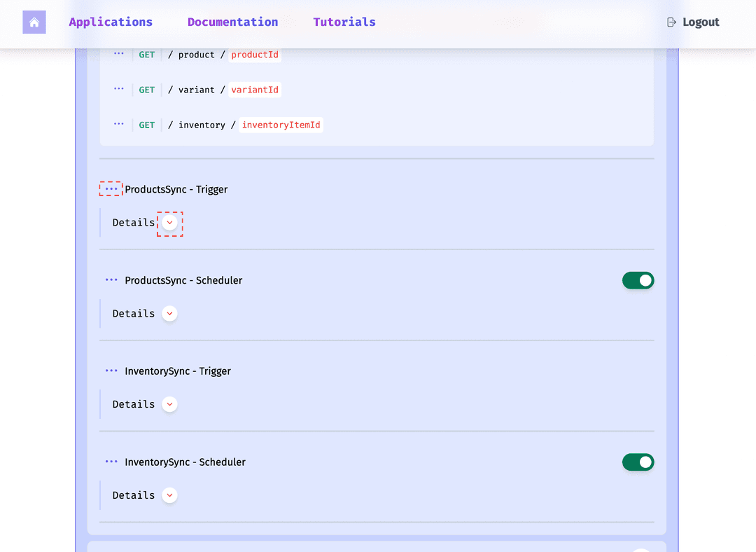The width and height of the screenshot is (756, 552).
Task: Disable the InventorySync - Scheduler toggle
Action: tap(638, 462)
